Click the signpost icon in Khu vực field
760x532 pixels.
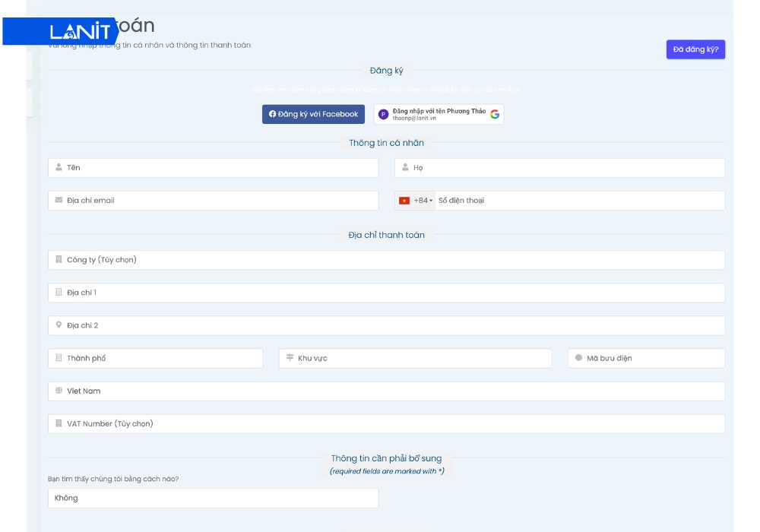290,358
